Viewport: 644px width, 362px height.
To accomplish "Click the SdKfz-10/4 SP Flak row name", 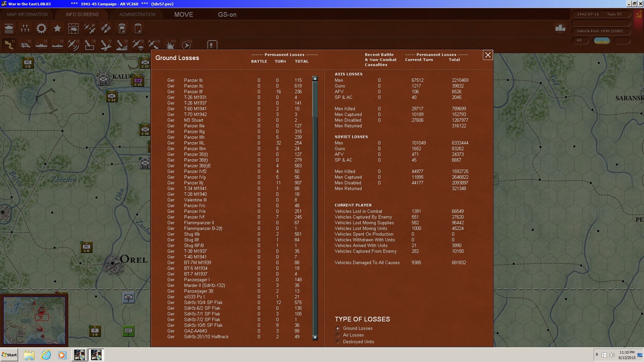I will 203,303.
